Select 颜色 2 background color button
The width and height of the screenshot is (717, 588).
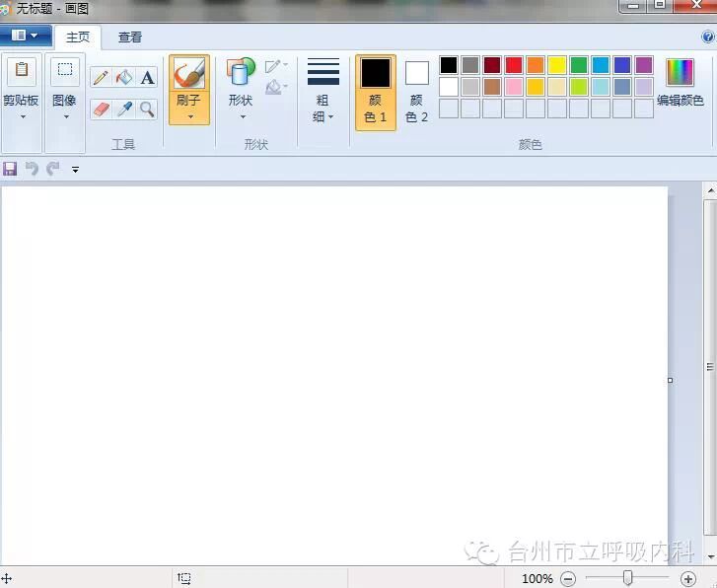pos(416,93)
